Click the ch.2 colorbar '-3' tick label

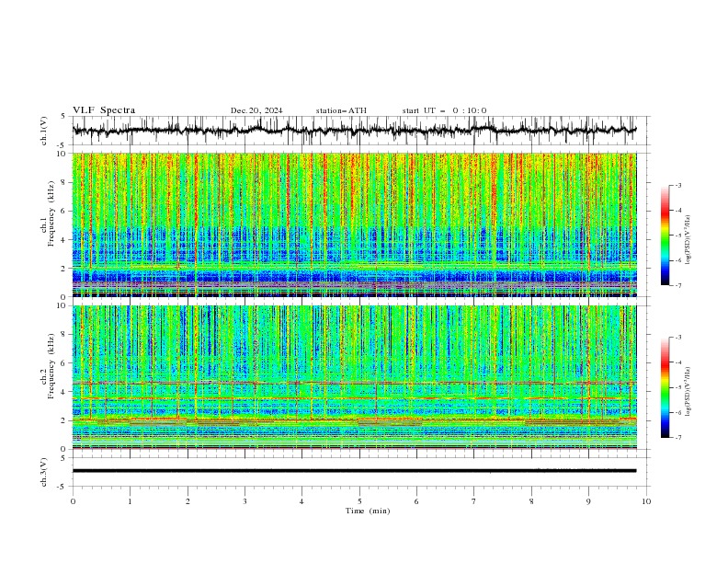(x=677, y=338)
